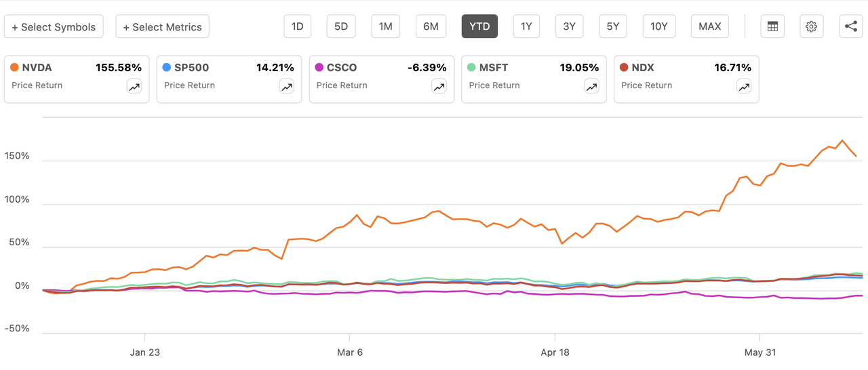Click the share chart icon
Viewport: 868px width, 370px height.
click(850, 27)
